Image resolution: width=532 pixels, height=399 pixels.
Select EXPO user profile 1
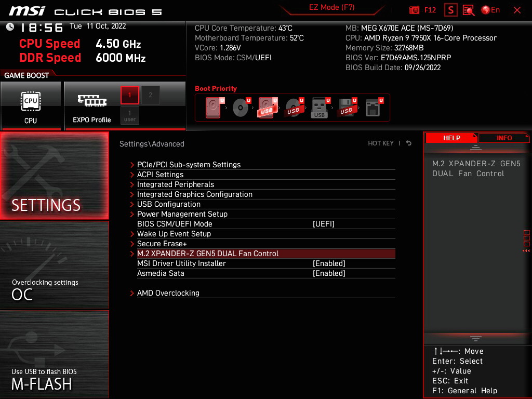pyautogui.click(x=129, y=115)
